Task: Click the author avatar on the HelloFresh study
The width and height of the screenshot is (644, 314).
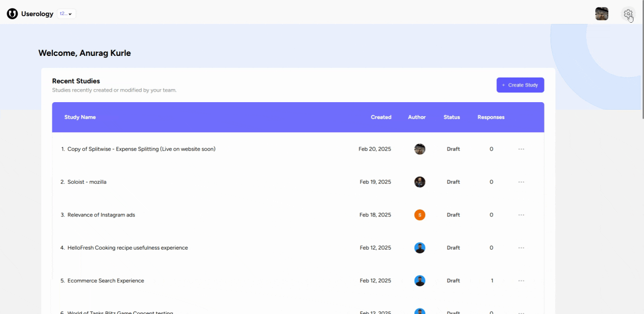Action: click(420, 248)
